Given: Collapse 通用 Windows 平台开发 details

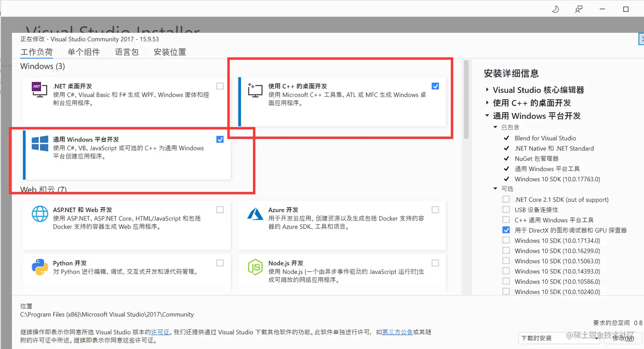Looking at the screenshot, I should coord(487,116).
